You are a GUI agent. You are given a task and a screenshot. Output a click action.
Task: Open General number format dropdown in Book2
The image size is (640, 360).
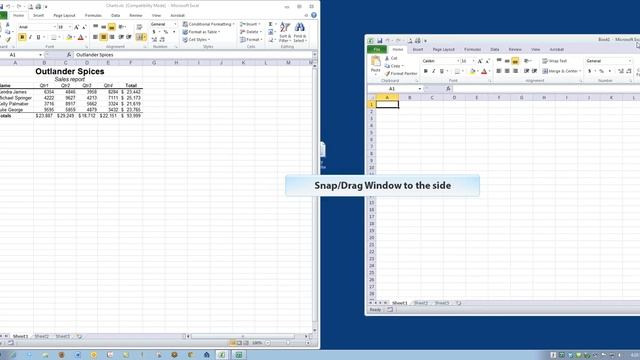pos(630,61)
